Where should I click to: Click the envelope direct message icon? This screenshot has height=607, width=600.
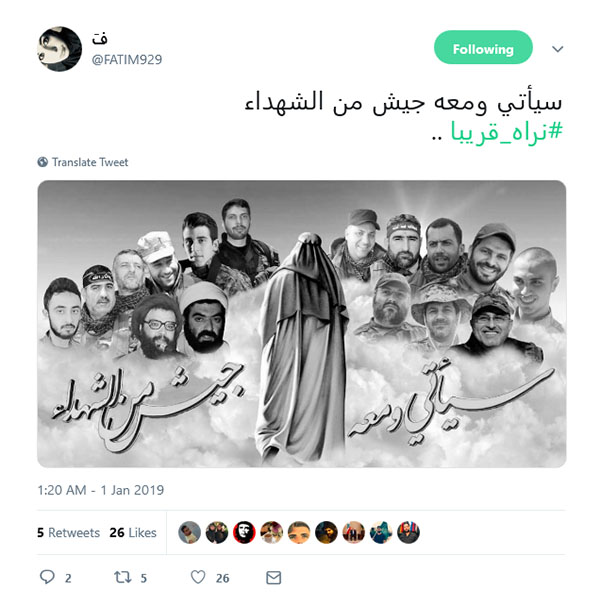(273, 578)
